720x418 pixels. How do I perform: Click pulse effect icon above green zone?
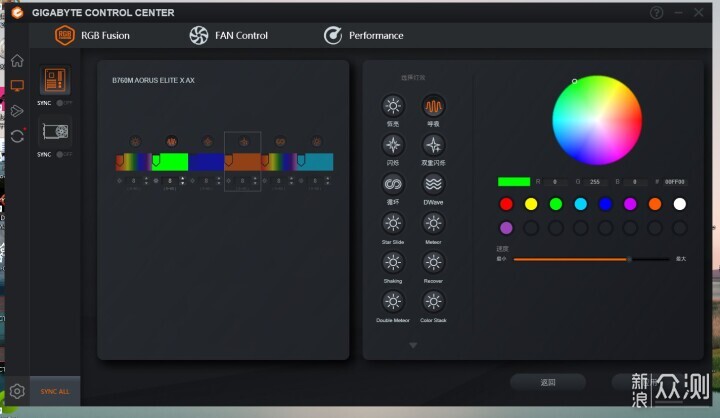pos(171,142)
